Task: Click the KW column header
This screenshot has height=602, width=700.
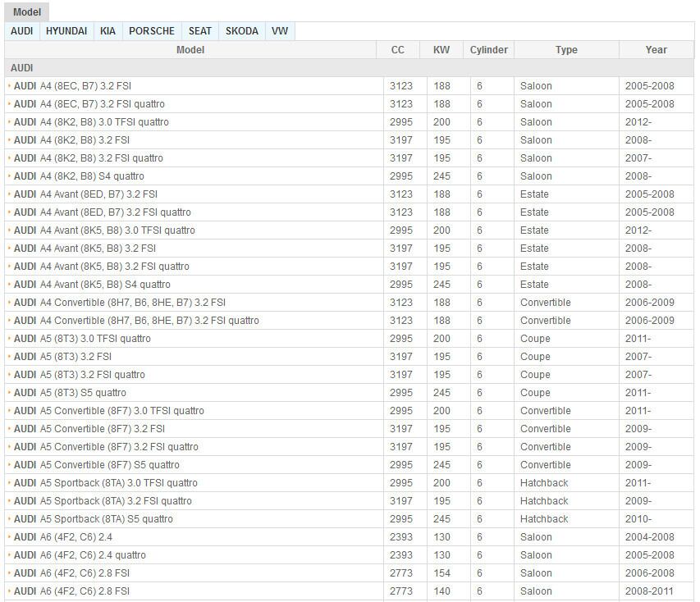Action: [442, 50]
